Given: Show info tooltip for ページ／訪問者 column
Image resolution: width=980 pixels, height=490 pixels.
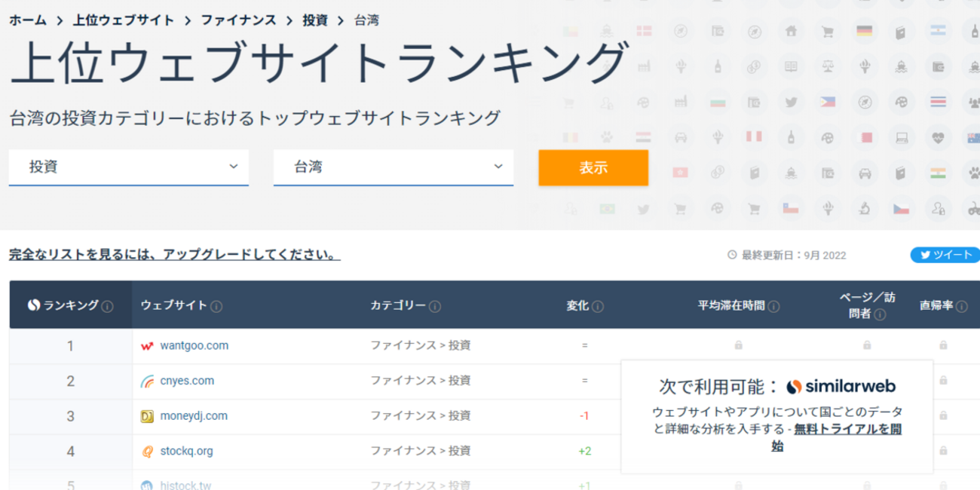Looking at the screenshot, I should click(x=879, y=314).
